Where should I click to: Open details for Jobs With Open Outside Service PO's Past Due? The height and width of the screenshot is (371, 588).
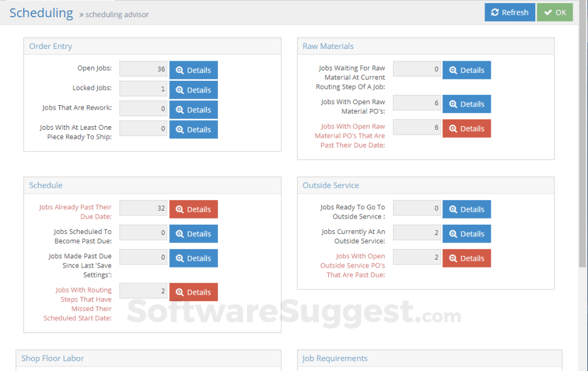[x=466, y=258]
